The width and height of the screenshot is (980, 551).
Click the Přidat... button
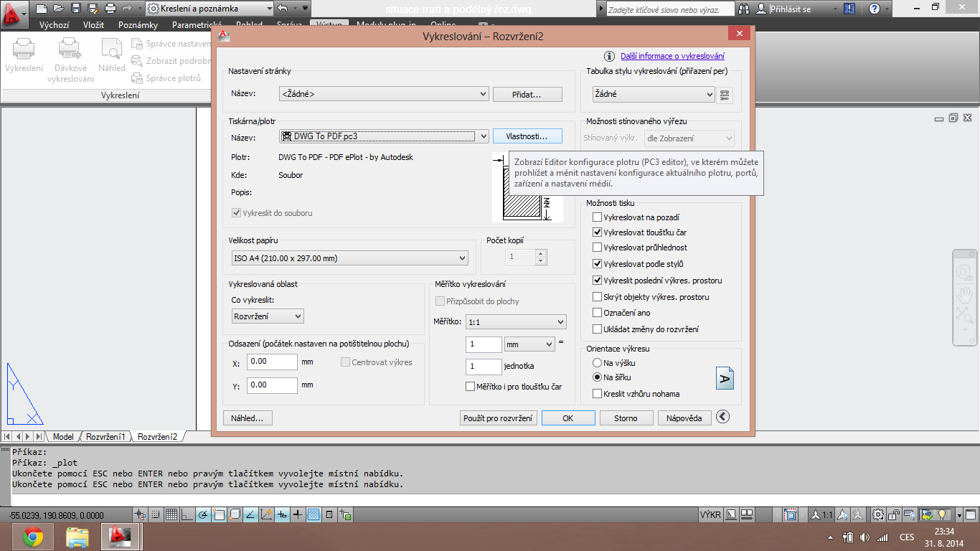527,94
